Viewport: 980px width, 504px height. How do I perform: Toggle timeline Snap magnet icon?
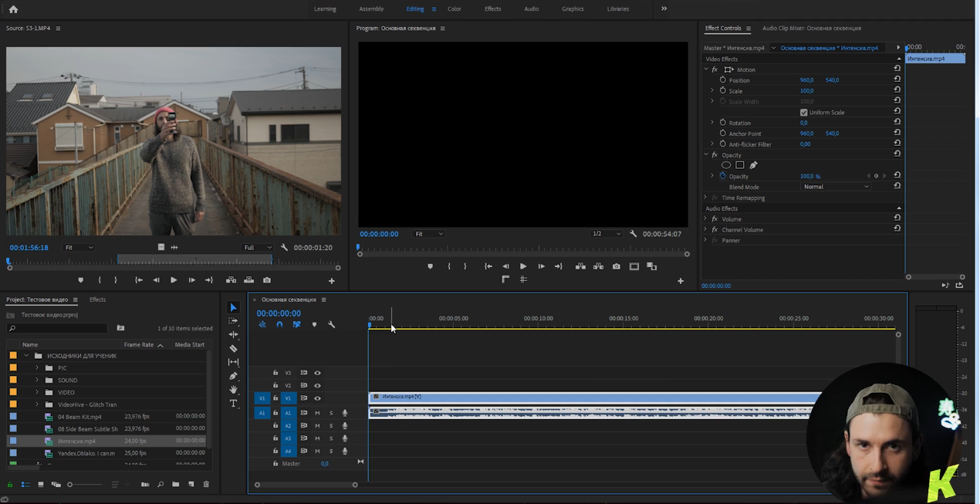pyautogui.click(x=279, y=325)
